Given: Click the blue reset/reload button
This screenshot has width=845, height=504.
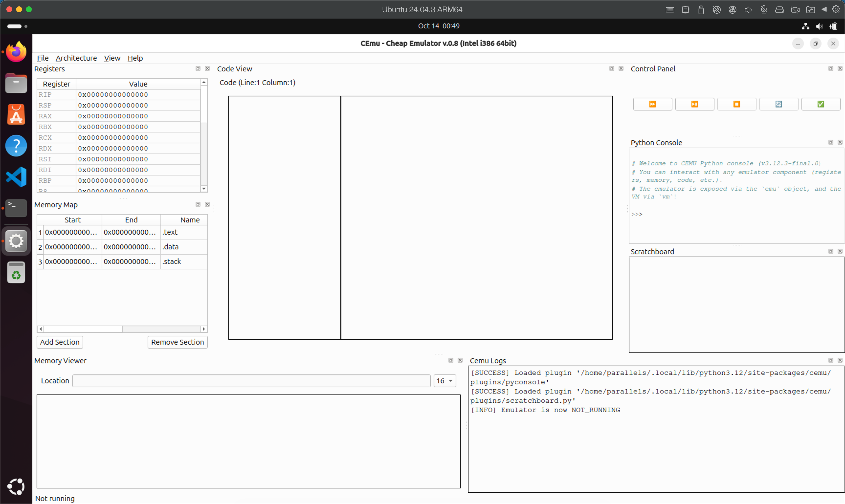Looking at the screenshot, I should tap(778, 104).
